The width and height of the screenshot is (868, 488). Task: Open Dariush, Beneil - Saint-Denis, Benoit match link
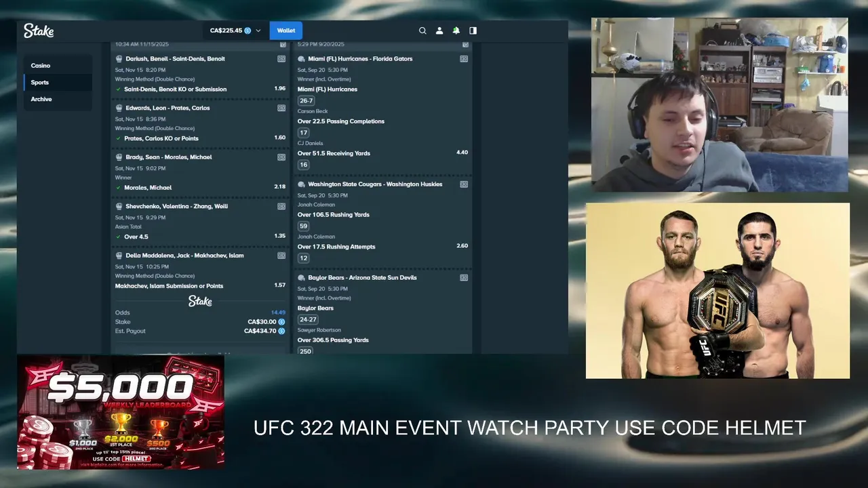[x=175, y=59]
